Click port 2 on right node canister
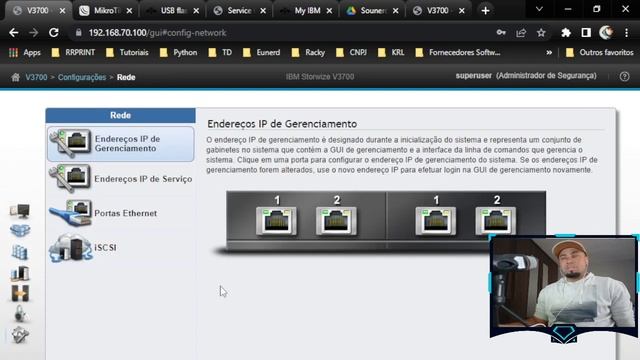Viewport: 640px width, 360px height. tap(496, 221)
